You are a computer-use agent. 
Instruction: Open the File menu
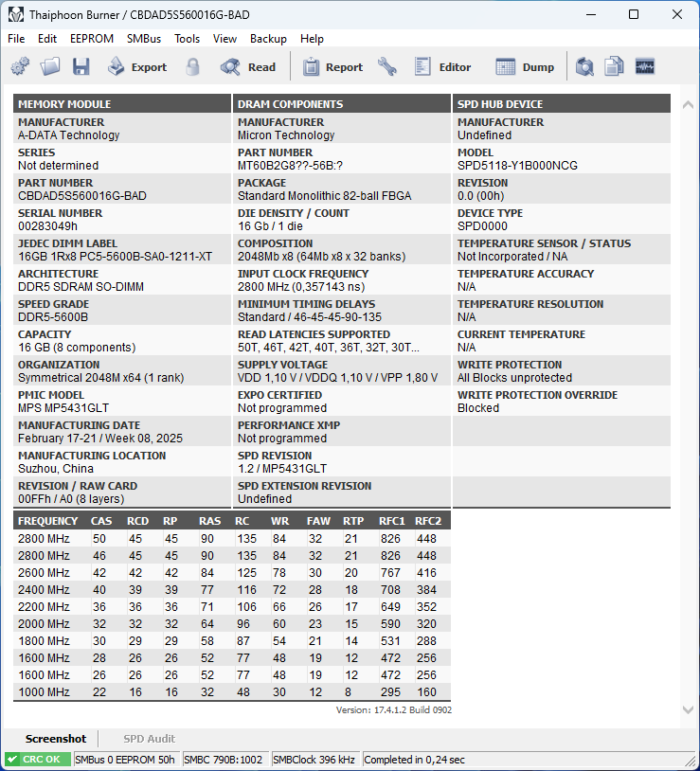[x=16, y=38]
